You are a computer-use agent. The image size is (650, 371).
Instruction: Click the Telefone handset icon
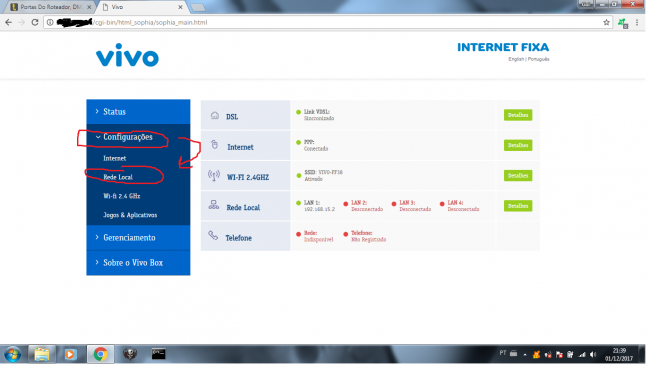click(x=213, y=235)
